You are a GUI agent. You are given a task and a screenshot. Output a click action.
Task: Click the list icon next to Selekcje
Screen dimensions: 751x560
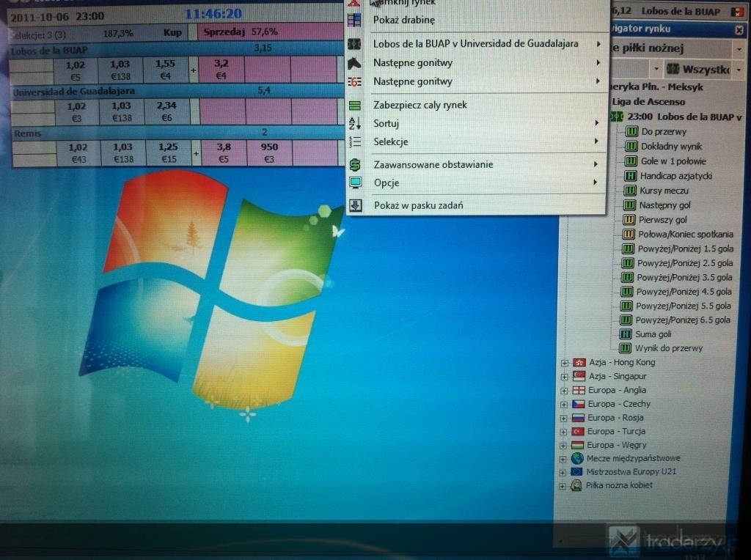[x=355, y=141]
